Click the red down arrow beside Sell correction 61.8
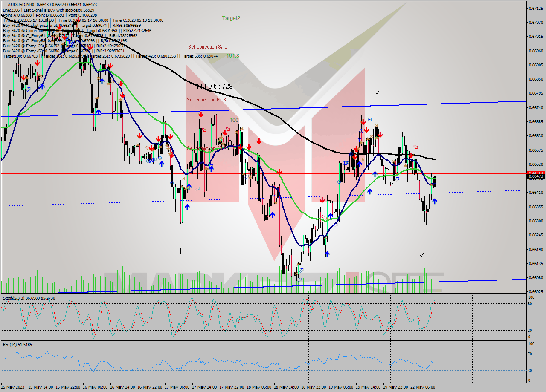 [200, 114]
